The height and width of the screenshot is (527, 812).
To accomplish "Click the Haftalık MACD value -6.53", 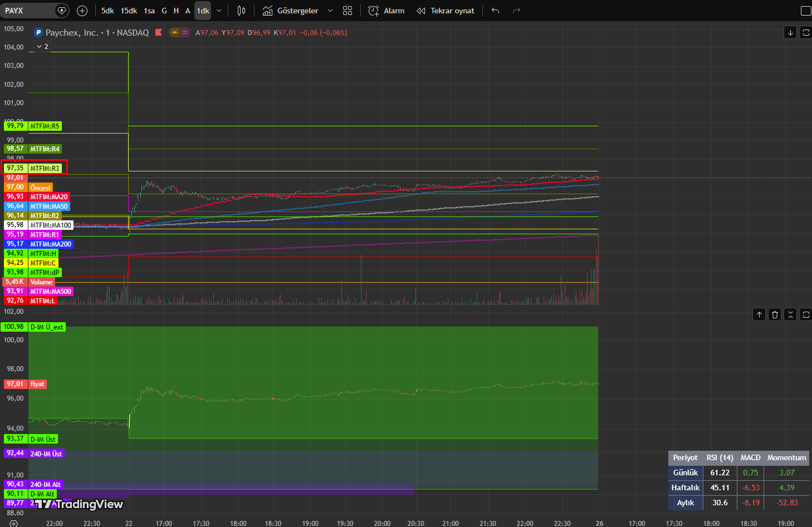I will (751, 487).
